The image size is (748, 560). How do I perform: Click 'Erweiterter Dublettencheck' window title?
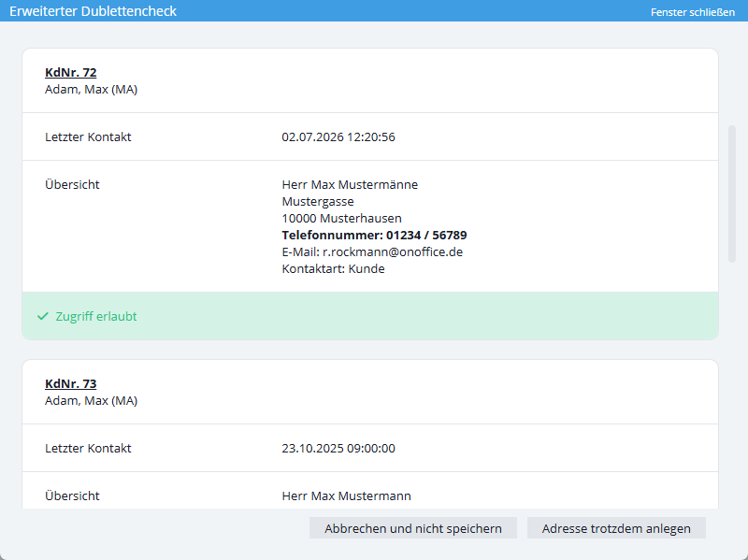tap(93, 11)
